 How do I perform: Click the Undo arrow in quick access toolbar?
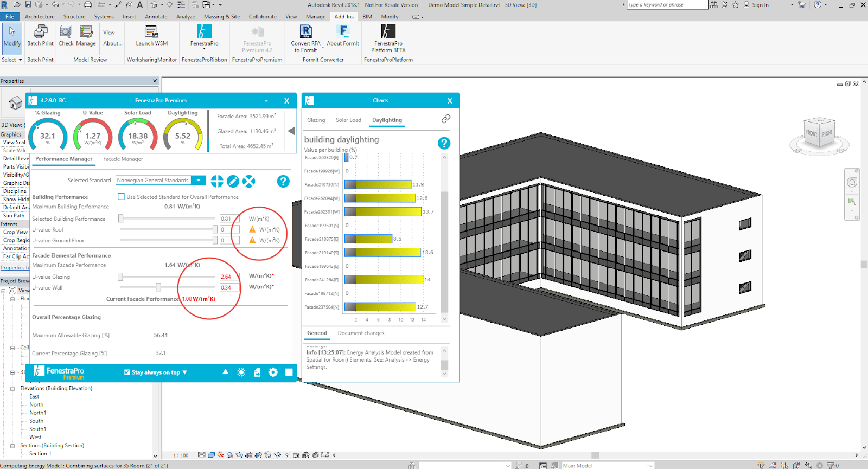[55, 5]
